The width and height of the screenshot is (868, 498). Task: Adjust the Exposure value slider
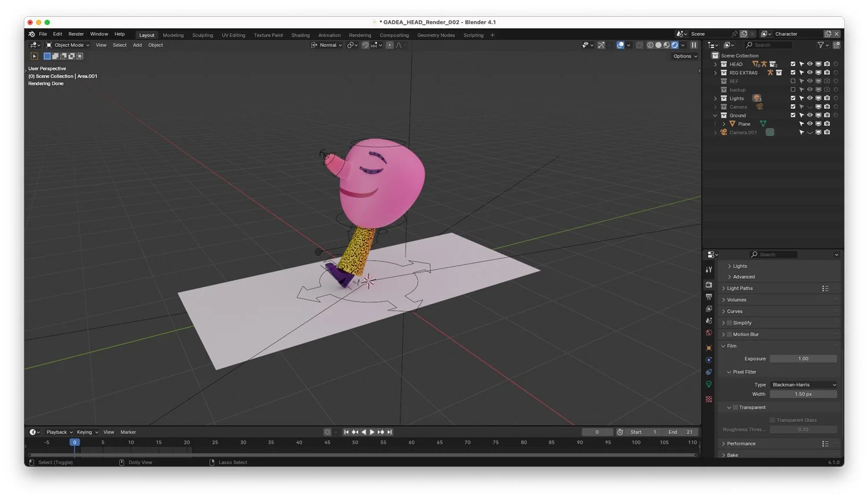coord(803,359)
